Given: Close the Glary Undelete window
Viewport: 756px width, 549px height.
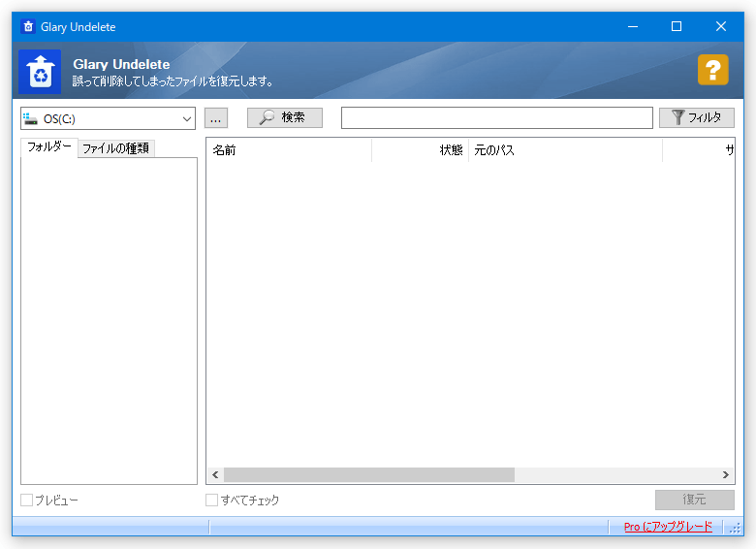Looking at the screenshot, I should 721,26.
